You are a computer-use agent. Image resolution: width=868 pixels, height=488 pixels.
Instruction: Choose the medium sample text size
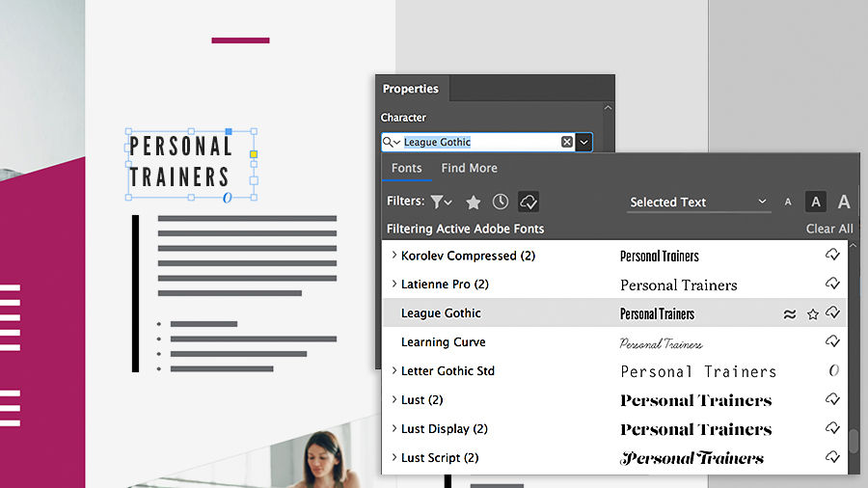tap(815, 202)
